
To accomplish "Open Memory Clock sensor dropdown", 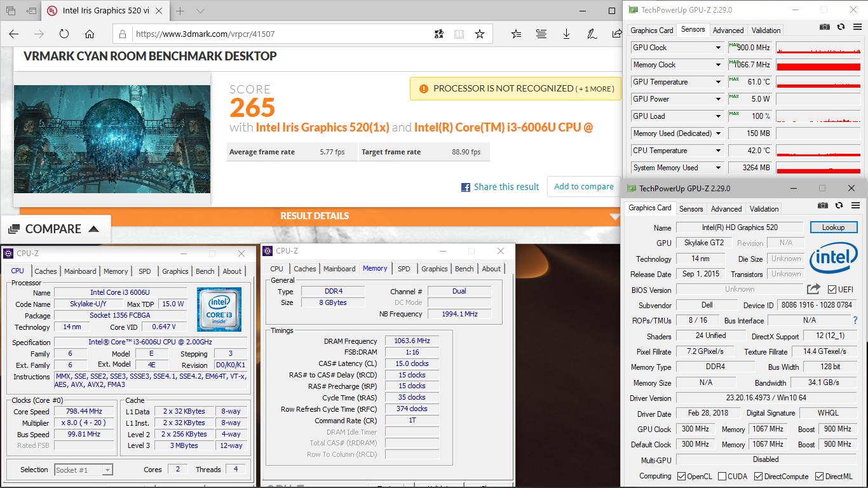I will coord(719,65).
